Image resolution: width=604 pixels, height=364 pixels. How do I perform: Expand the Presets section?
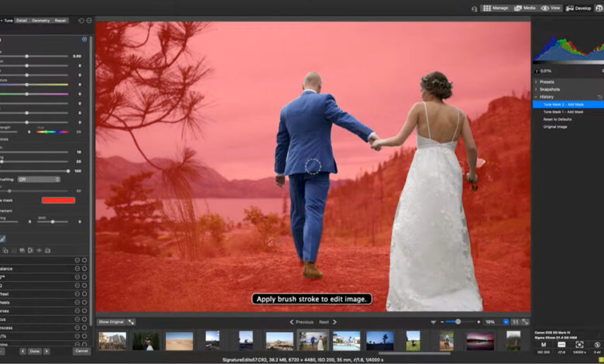pos(536,82)
